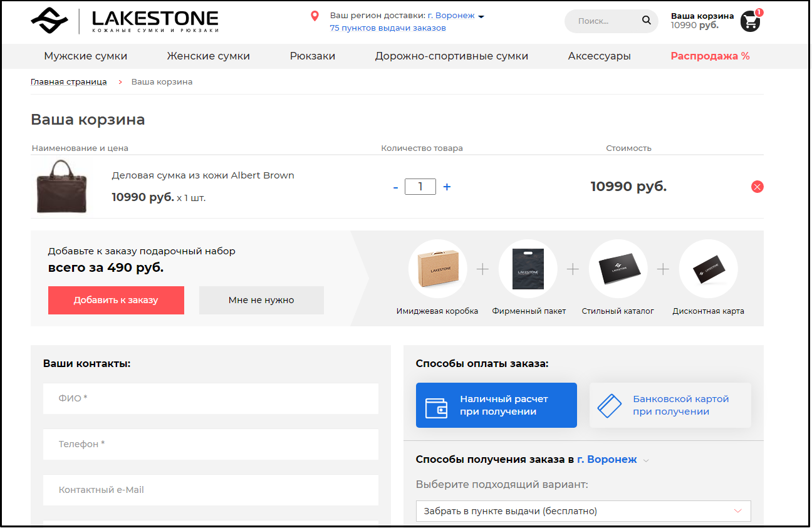Image resolution: width=812 pixels, height=528 pixels.
Task: Click the Lakestone logo in the header
Action: pyautogui.click(x=125, y=21)
